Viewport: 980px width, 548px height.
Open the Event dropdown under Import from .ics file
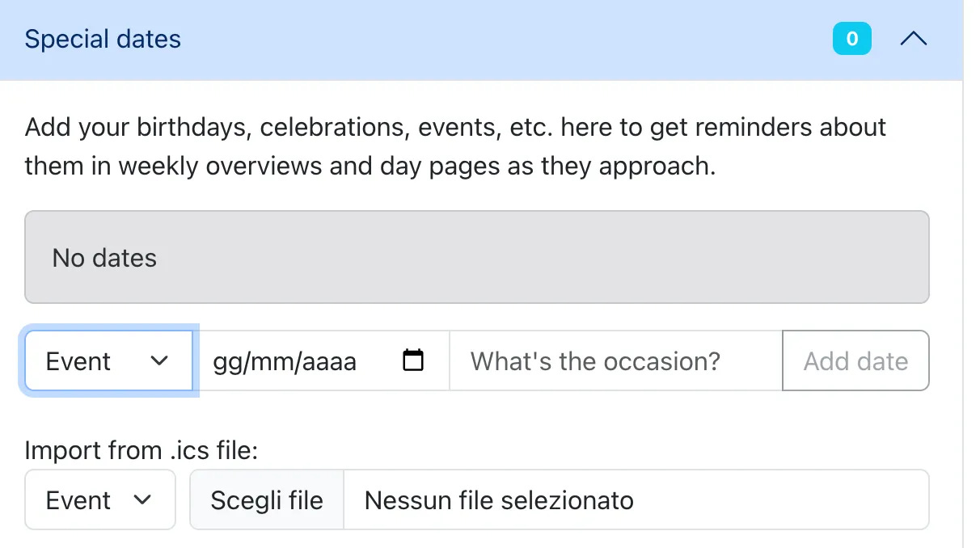(100, 500)
